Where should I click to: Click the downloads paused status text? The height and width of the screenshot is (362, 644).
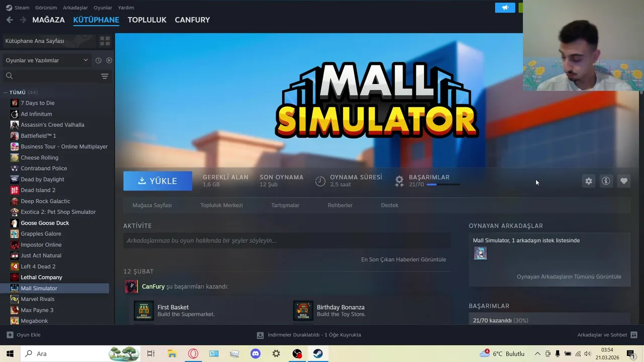[x=314, y=335]
